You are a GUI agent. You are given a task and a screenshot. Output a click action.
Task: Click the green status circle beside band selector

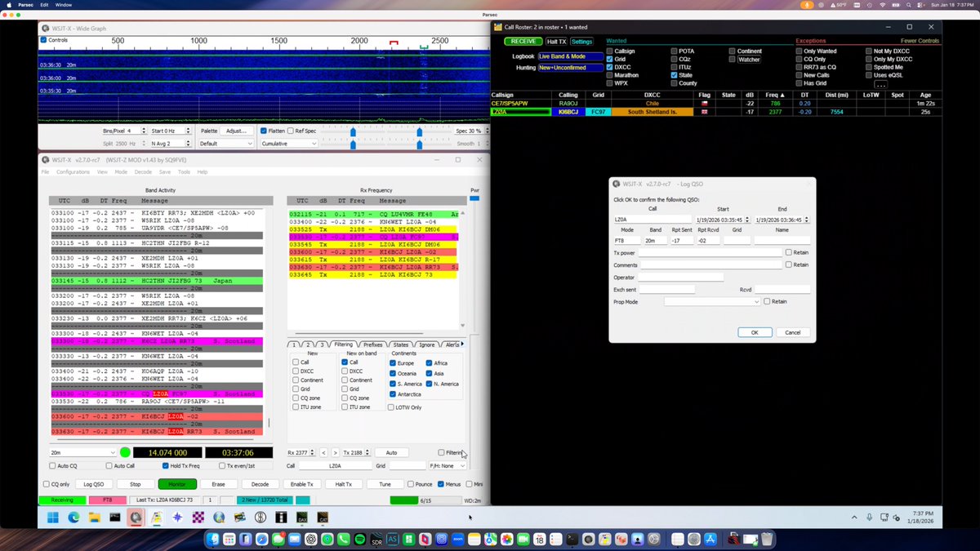125,452
